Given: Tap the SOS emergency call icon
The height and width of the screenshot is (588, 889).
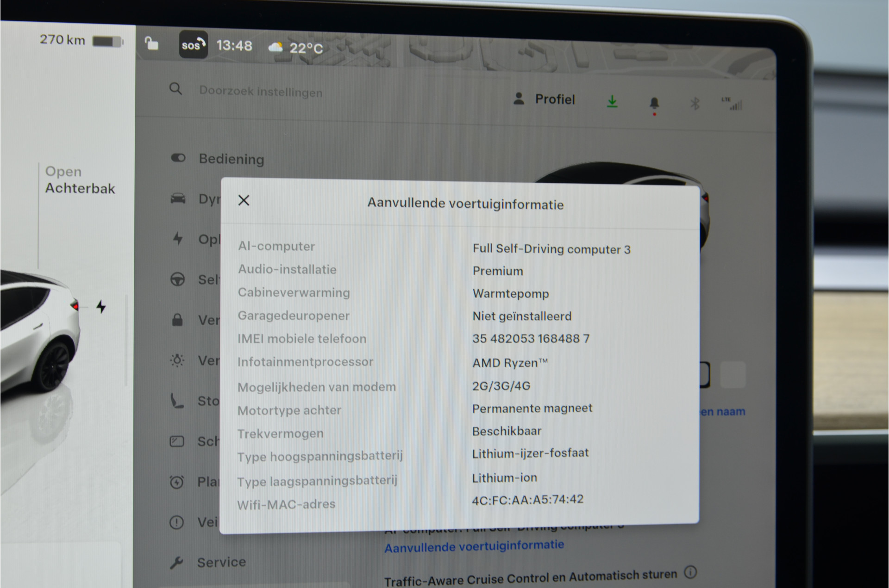Looking at the screenshot, I should [x=193, y=45].
